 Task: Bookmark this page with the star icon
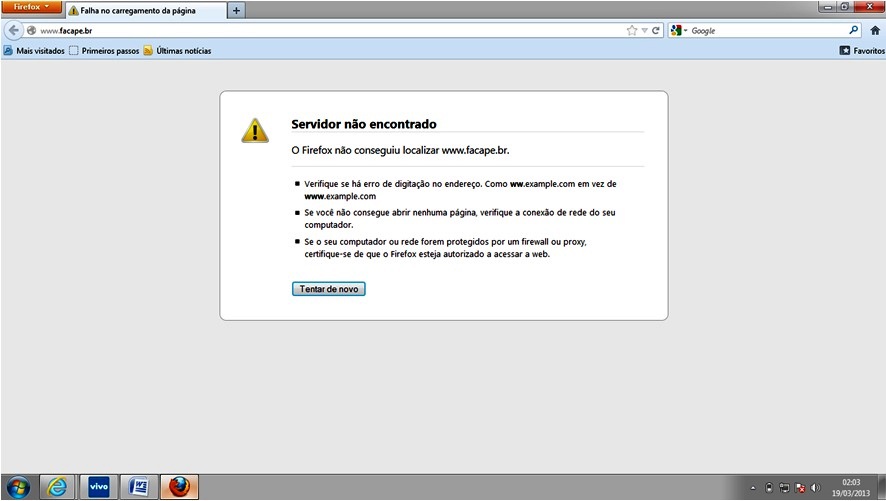631,31
